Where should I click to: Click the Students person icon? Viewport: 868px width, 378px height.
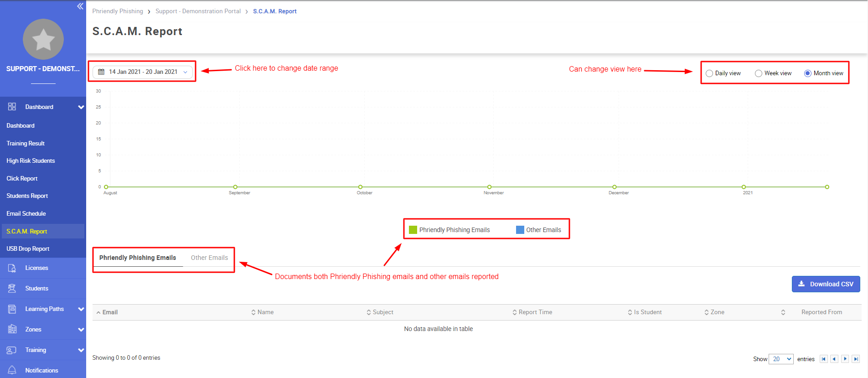point(12,289)
